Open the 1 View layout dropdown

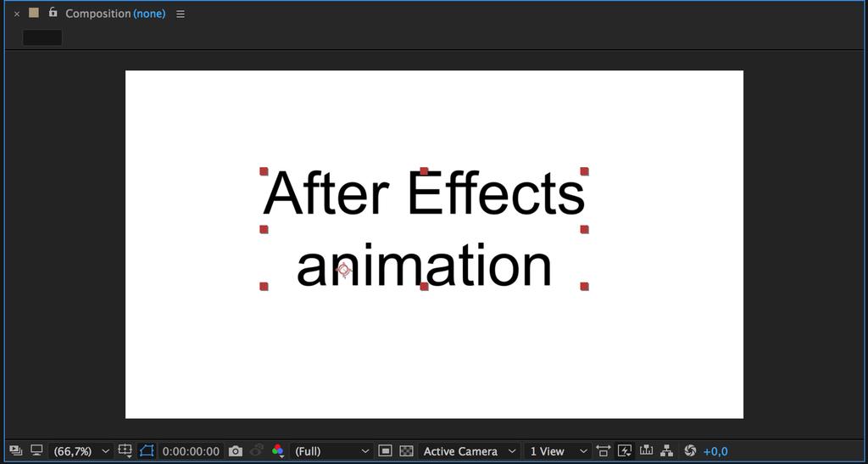click(x=557, y=451)
